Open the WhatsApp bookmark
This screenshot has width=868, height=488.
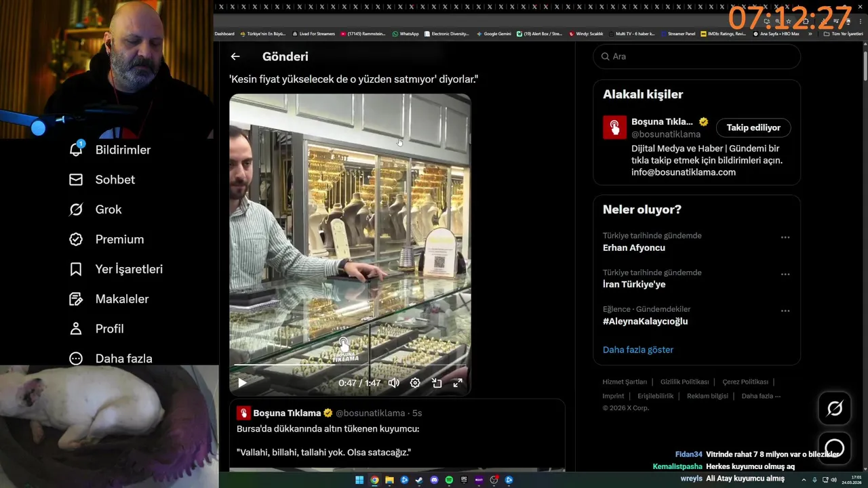pos(406,33)
